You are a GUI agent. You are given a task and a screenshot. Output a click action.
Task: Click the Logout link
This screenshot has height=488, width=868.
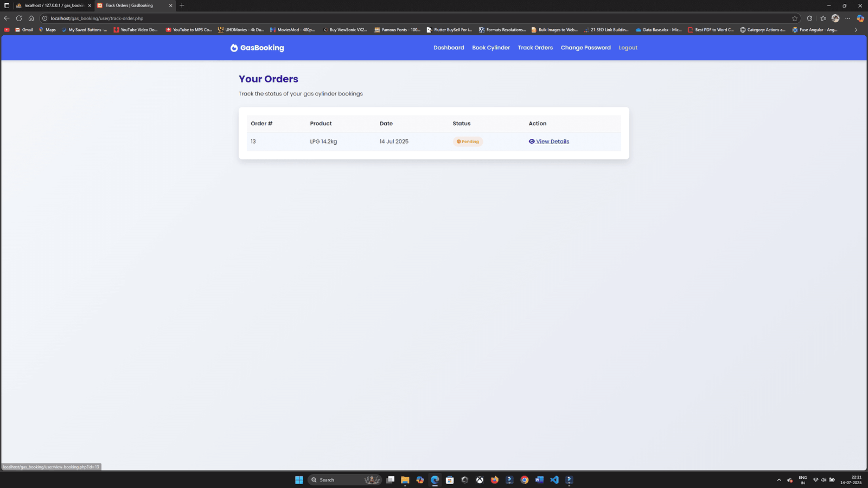click(x=628, y=48)
